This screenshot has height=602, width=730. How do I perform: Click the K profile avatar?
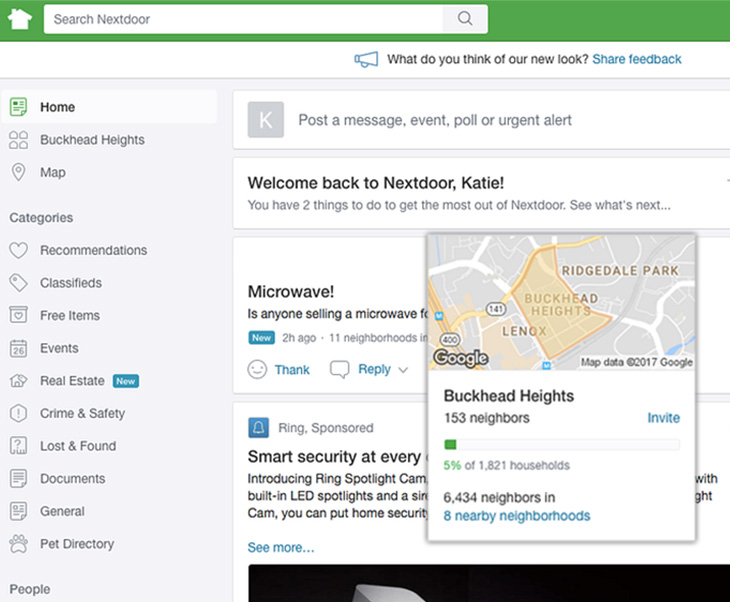(265, 120)
